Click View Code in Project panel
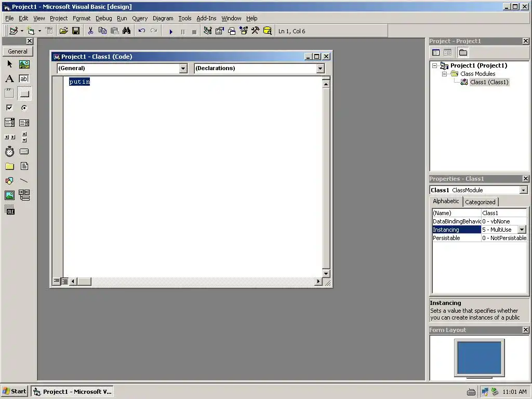Image resolution: width=532 pixels, height=399 pixels. tap(436, 52)
